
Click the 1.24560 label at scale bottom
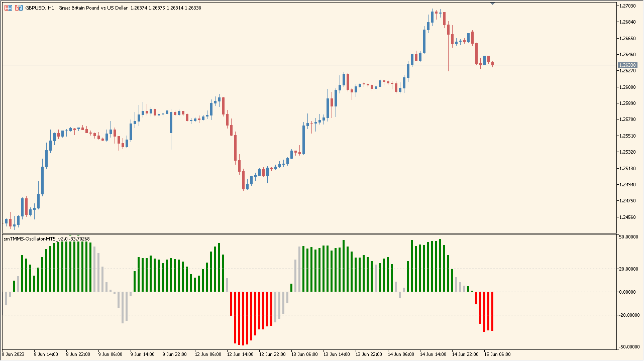[627, 218]
